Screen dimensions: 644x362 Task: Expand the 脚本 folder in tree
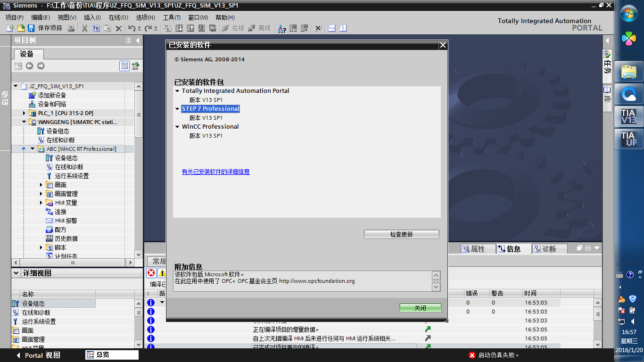click(41, 247)
